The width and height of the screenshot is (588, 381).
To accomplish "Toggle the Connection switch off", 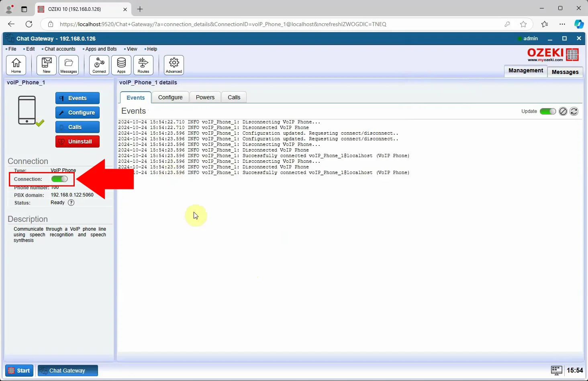I will point(59,179).
